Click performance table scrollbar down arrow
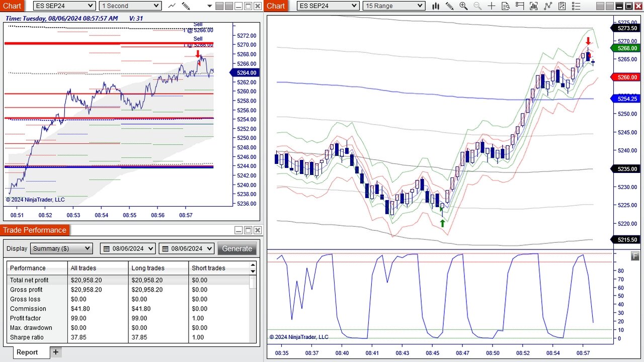644x362 pixels. tap(253, 271)
